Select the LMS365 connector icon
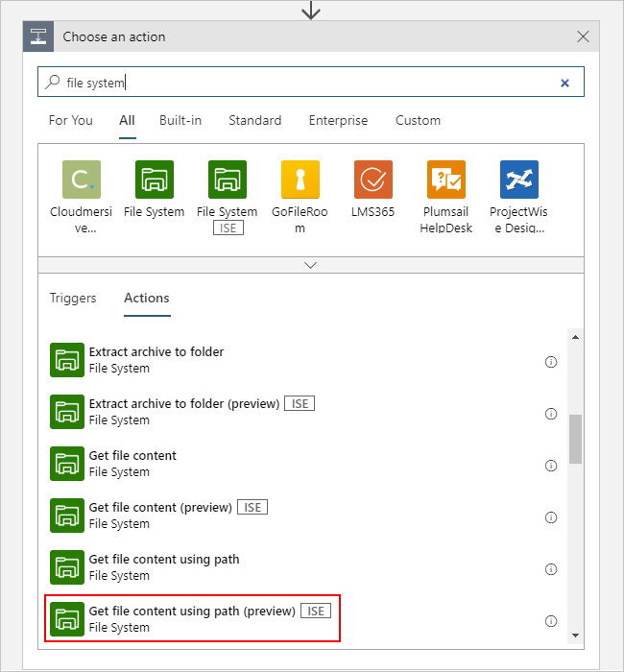The image size is (624, 672). pyautogui.click(x=372, y=180)
